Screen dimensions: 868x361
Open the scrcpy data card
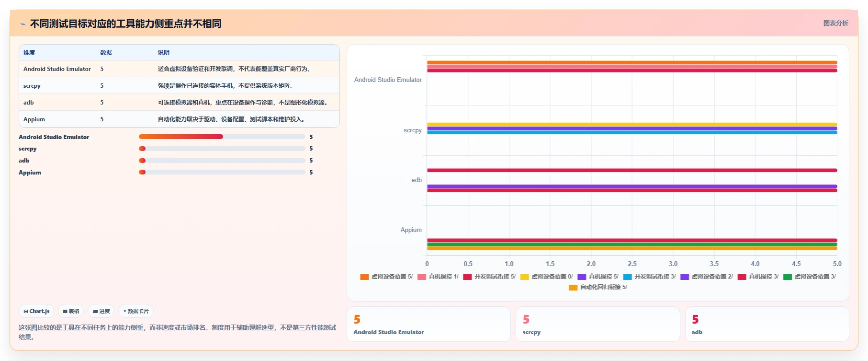coord(597,324)
